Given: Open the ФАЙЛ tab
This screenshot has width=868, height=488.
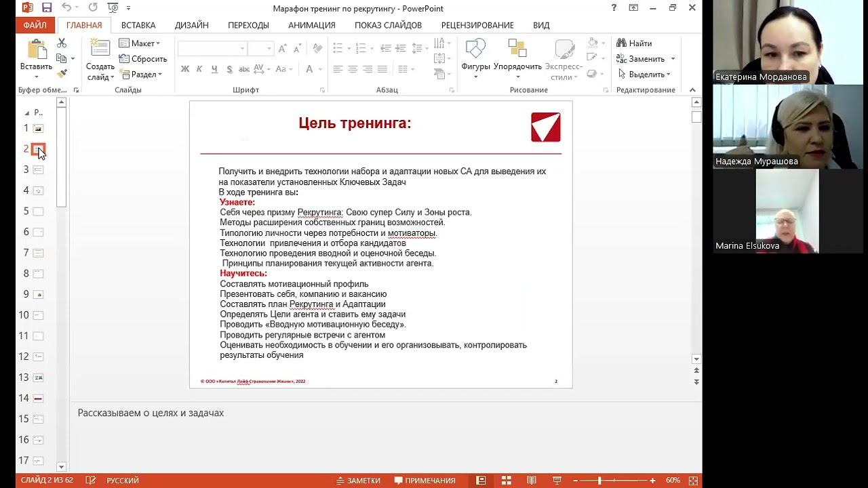Looking at the screenshot, I should [35, 25].
